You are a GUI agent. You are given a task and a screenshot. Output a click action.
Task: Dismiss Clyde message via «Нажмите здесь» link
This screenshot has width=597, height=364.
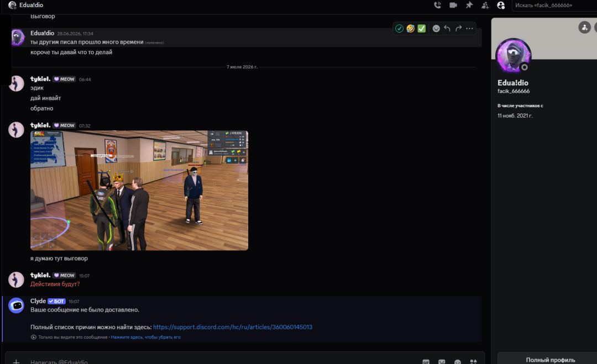pyautogui.click(x=145, y=337)
